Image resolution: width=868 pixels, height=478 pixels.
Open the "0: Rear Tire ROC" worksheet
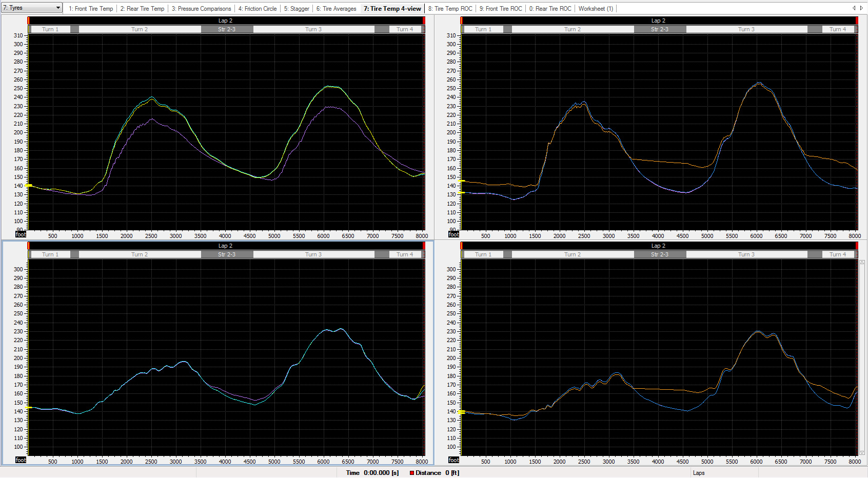[x=550, y=8]
